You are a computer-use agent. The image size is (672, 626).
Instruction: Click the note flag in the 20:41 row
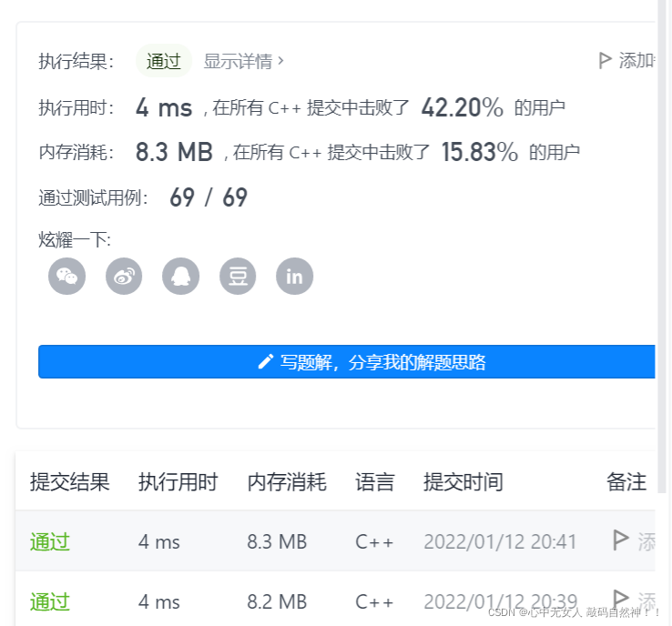(x=621, y=540)
